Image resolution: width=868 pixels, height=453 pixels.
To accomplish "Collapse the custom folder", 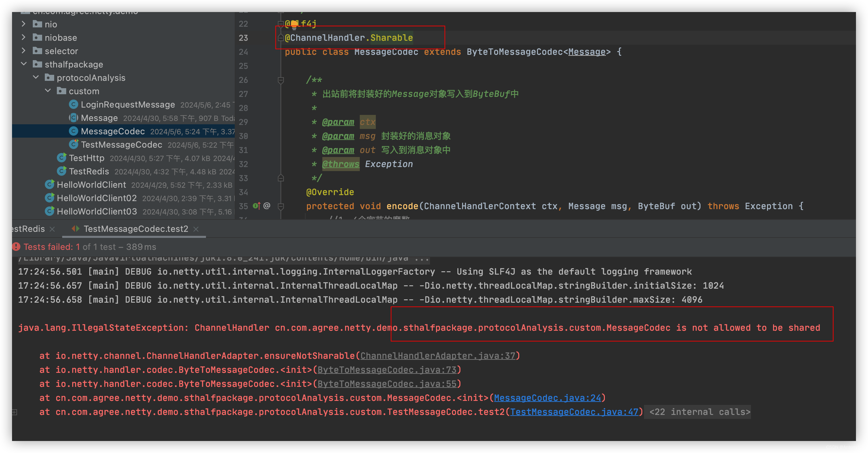I will (x=48, y=91).
